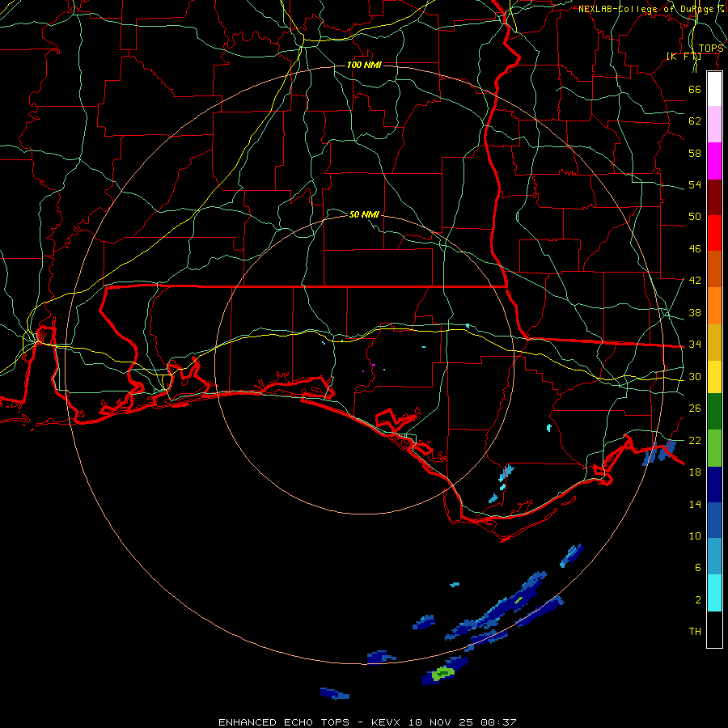This screenshot has height=728, width=728.
Task: Click the small magenta echo pixel inland
Action: pos(373,365)
